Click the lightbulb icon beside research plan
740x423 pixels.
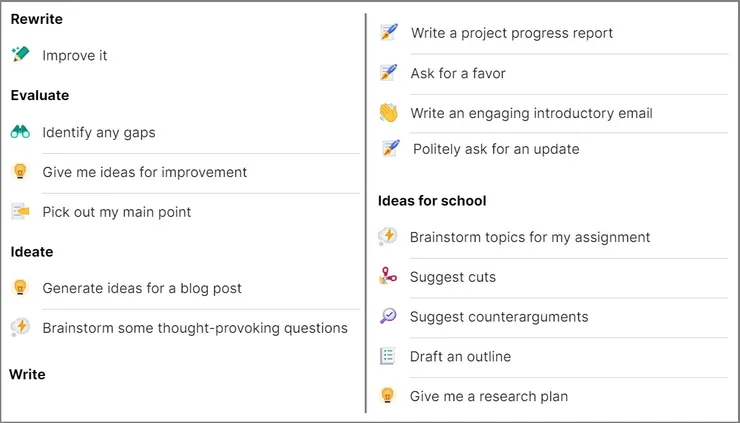tap(389, 396)
